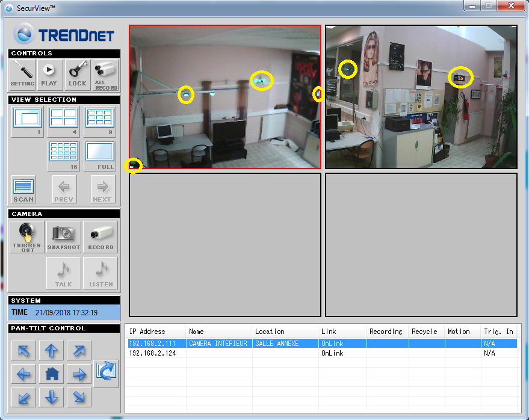Pan camera right using right arrow
The height and width of the screenshot is (420, 529).
pos(79,374)
